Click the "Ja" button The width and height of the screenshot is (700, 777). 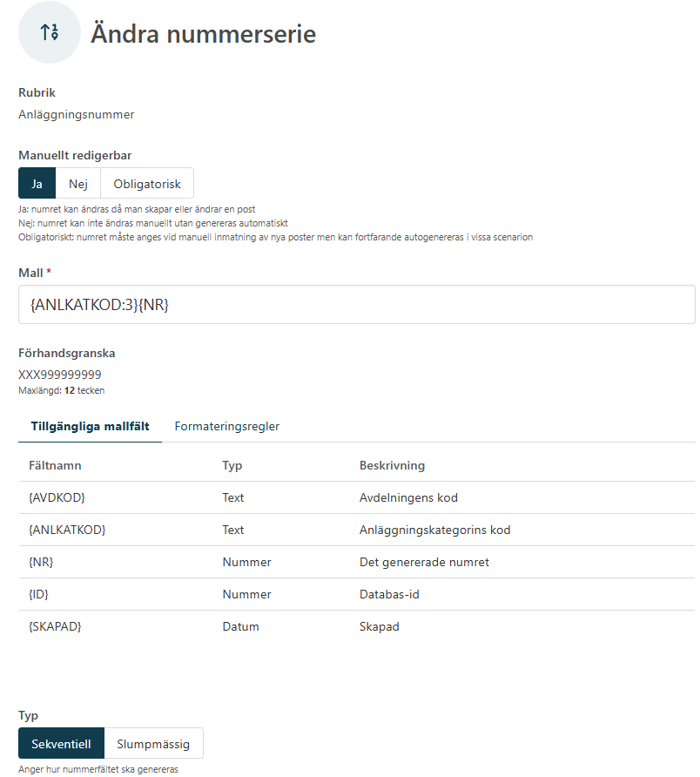(x=37, y=183)
